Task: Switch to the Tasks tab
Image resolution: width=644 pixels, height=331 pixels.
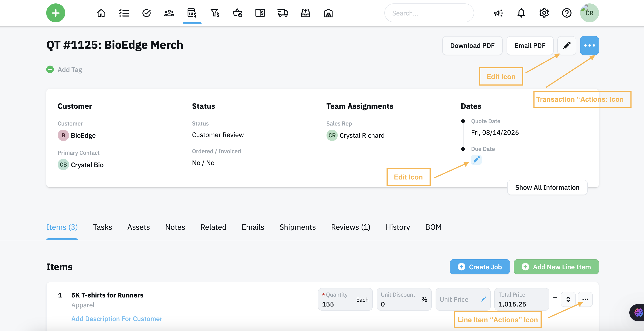Action: pyautogui.click(x=103, y=227)
